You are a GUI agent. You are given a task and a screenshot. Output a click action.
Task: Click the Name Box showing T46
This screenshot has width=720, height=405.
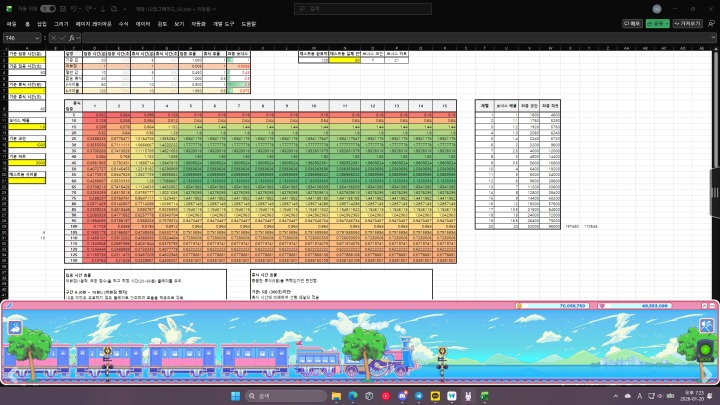coord(20,38)
